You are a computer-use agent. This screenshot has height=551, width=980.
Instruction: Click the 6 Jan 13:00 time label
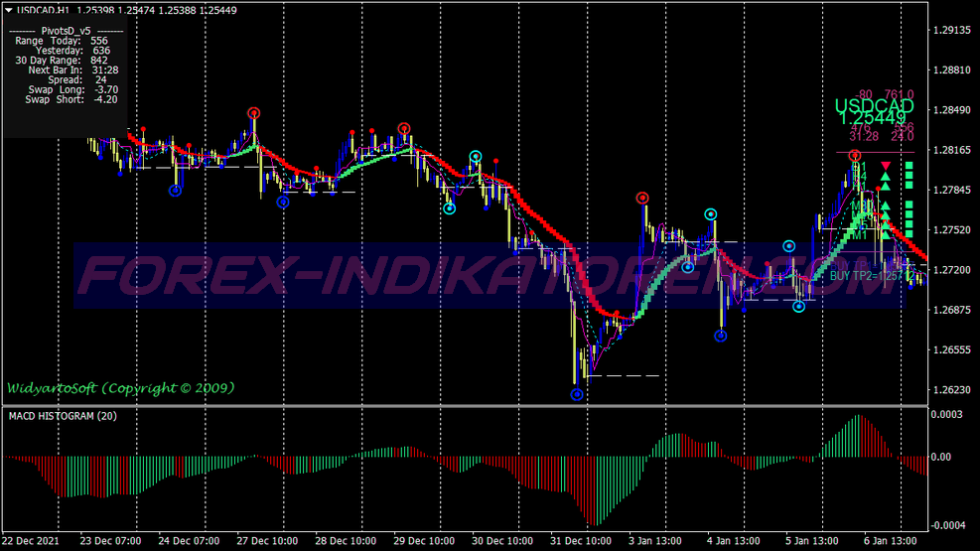coord(890,541)
